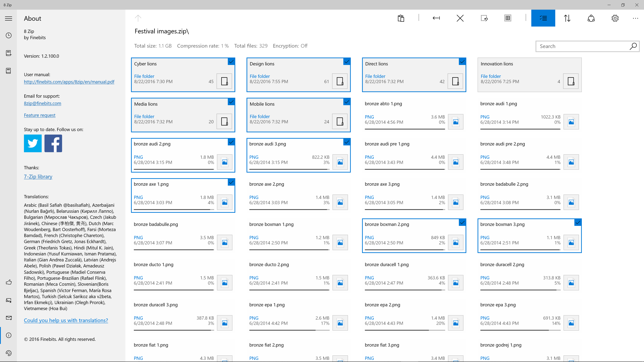Screen dimensions: 644x362
Task: Navigate up with the parent folder arrow
Action: [138, 18]
